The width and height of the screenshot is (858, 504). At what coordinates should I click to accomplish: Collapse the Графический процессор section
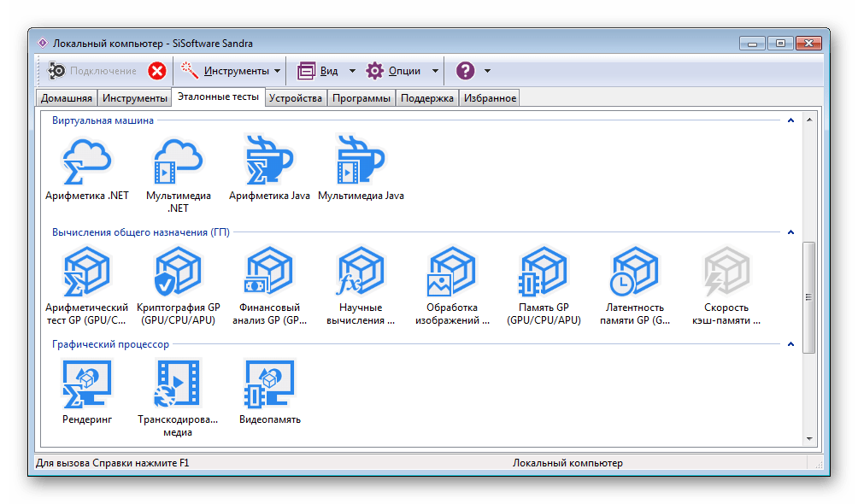coord(790,344)
